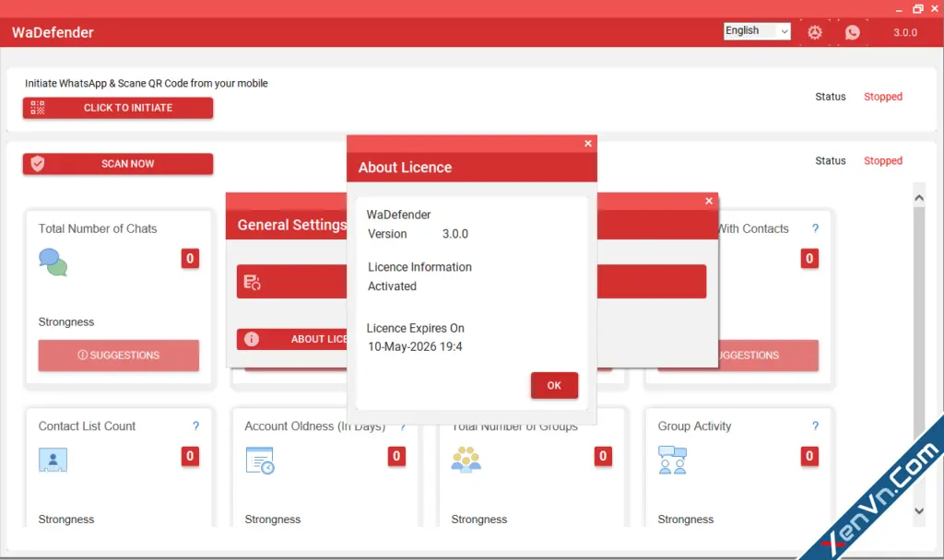Click the Group Activity card title

pos(694,426)
